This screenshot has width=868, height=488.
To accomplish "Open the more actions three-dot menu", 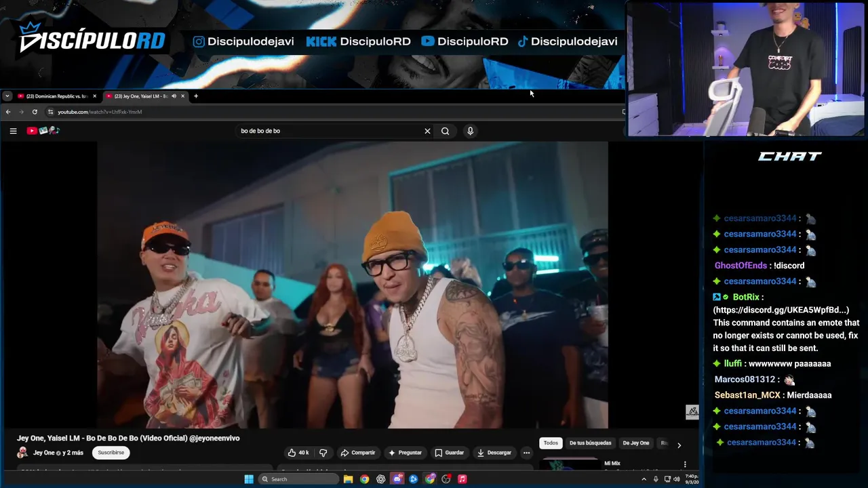I will (526, 453).
